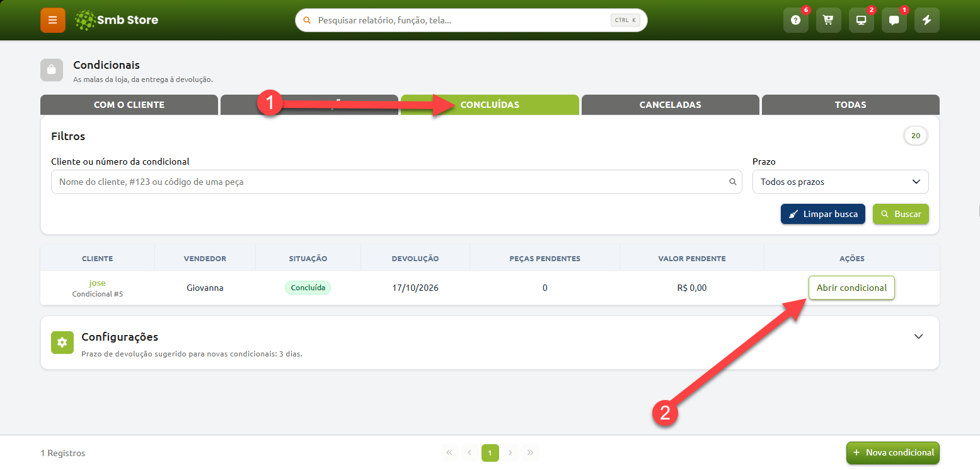Click the vendor name Giovanna

click(x=205, y=288)
